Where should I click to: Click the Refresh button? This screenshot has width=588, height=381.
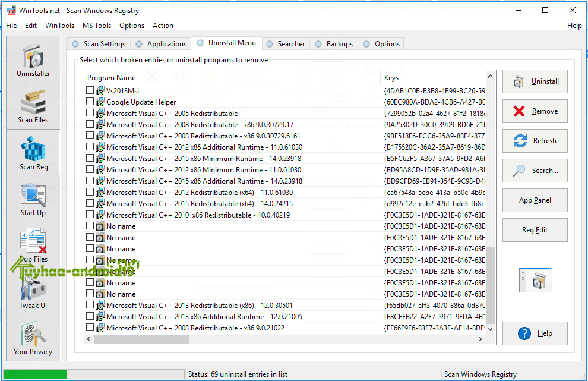[x=535, y=141]
